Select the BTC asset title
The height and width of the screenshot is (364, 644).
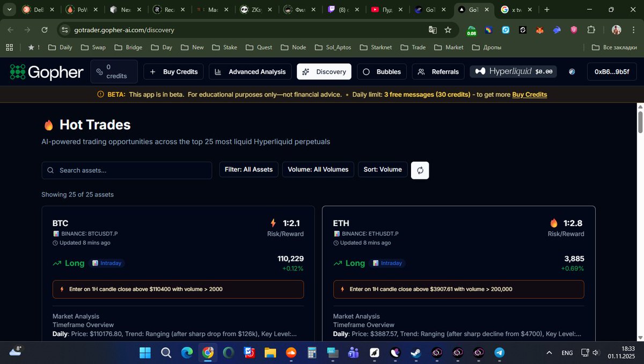(60, 223)
